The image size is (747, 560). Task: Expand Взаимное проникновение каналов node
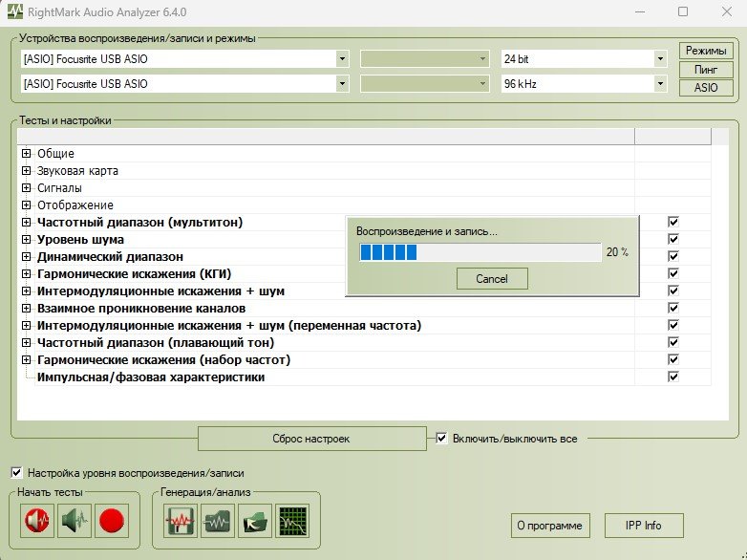coord(26,308)
